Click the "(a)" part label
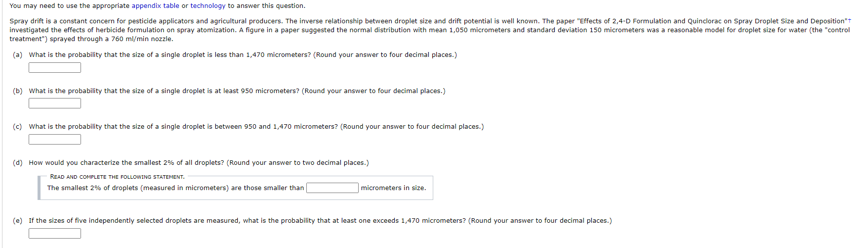The height and width of the screenshot is (248, 868). 18,55
